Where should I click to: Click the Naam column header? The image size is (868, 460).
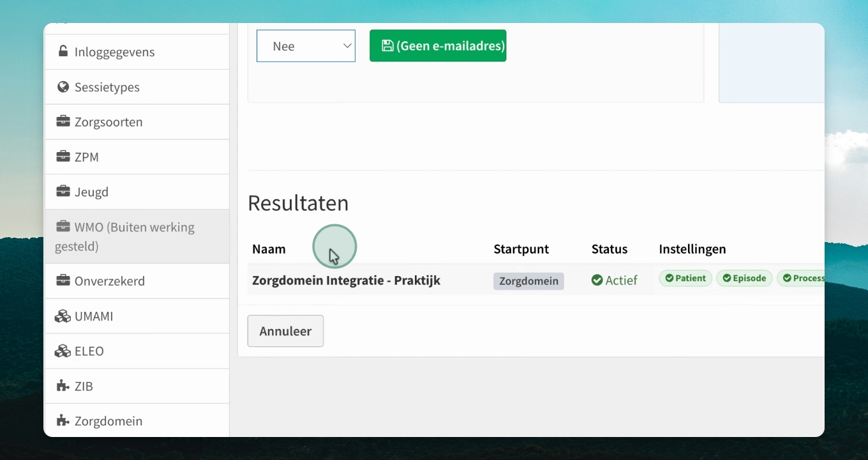click(269, 249)
